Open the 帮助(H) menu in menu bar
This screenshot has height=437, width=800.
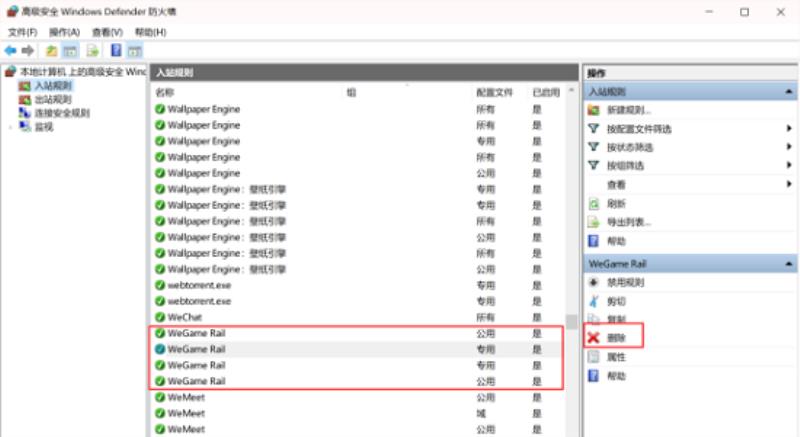pyautogui.click(x=150, y=32)
